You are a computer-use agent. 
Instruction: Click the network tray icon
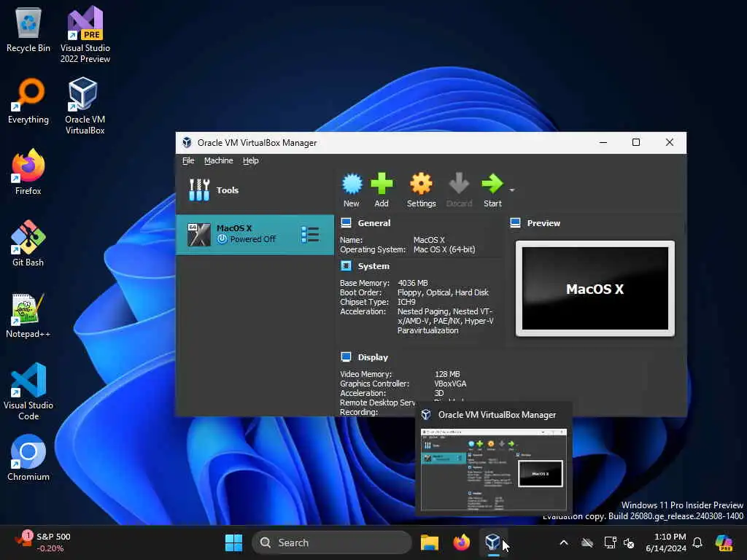tap(610, 542)
